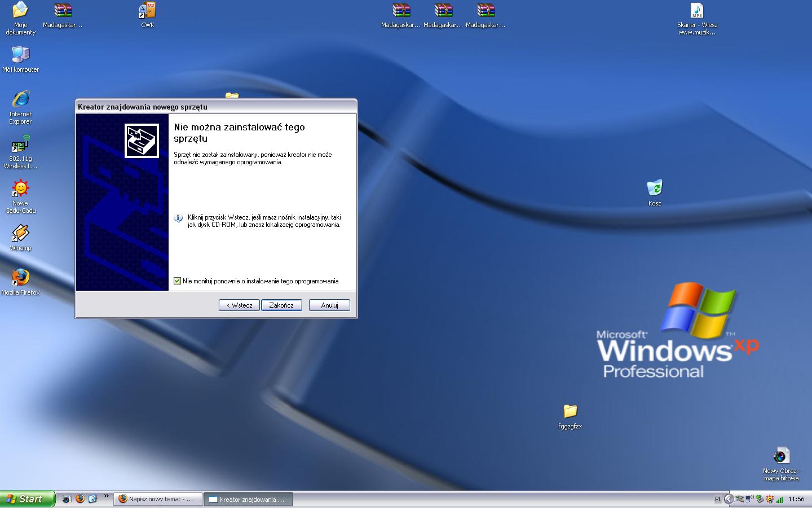Click the 'Kreator znajdowania' taskbar button
This screenshot has height=508, width=812.
click(x=248, y=499)
